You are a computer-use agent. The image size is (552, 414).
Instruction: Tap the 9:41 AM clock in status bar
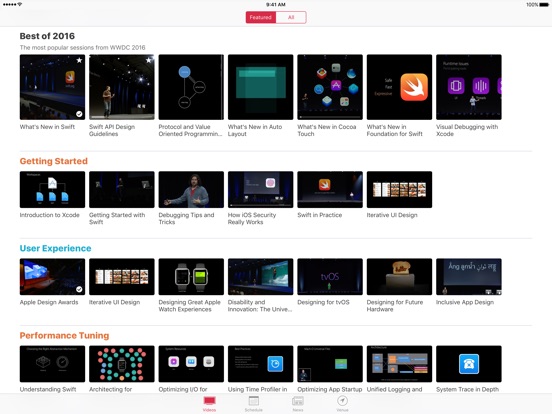tap(276, 5)
